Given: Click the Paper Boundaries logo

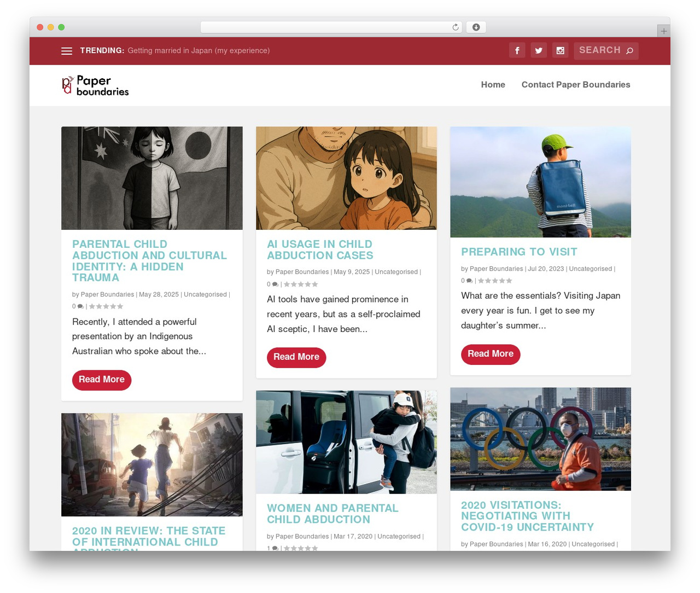Looking at the screenshot, I should (x=95, y=85).
